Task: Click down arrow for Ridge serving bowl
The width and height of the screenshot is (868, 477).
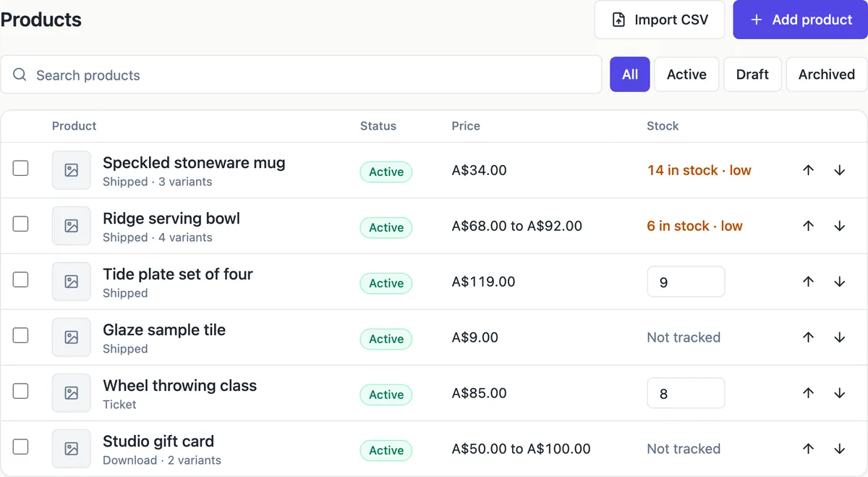Action: [x=840, y=226]
